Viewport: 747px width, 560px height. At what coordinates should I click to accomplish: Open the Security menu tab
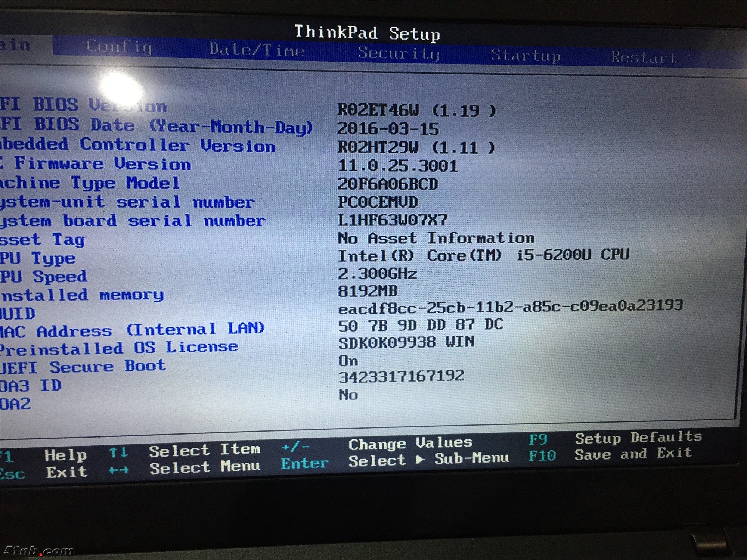(399, 53)
